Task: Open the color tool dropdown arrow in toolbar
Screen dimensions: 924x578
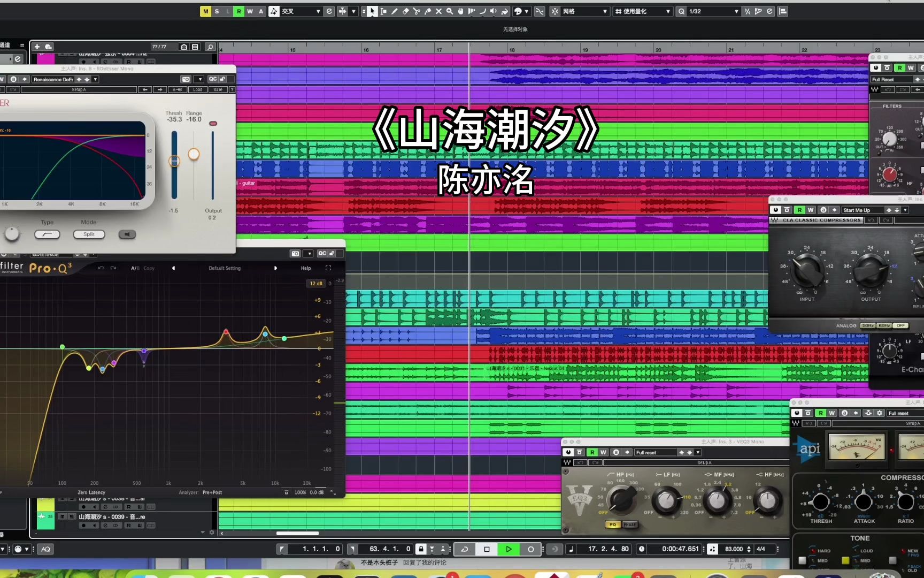Action: [x=527, y=11]
